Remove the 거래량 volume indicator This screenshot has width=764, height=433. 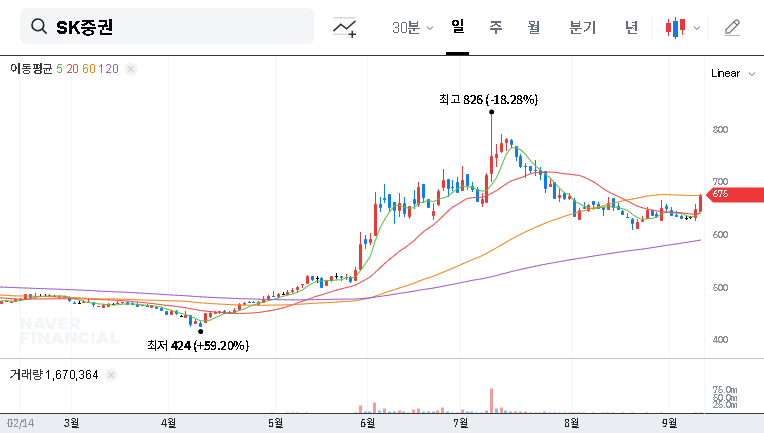point(111,375)
